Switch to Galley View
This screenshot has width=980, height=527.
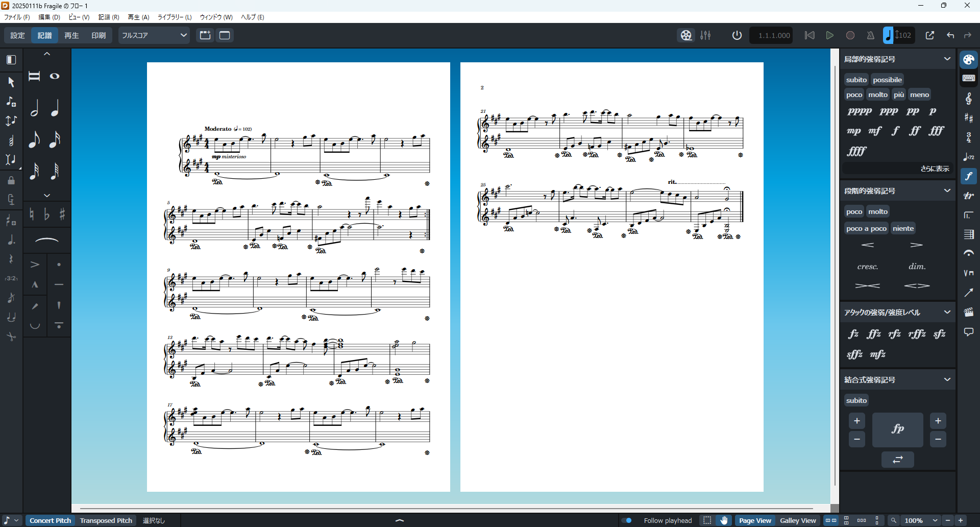pos(798,520)
